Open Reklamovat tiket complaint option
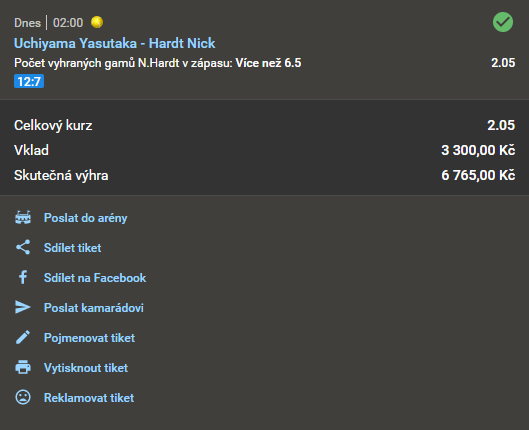The image size is (529, 430). click(89, 398)
